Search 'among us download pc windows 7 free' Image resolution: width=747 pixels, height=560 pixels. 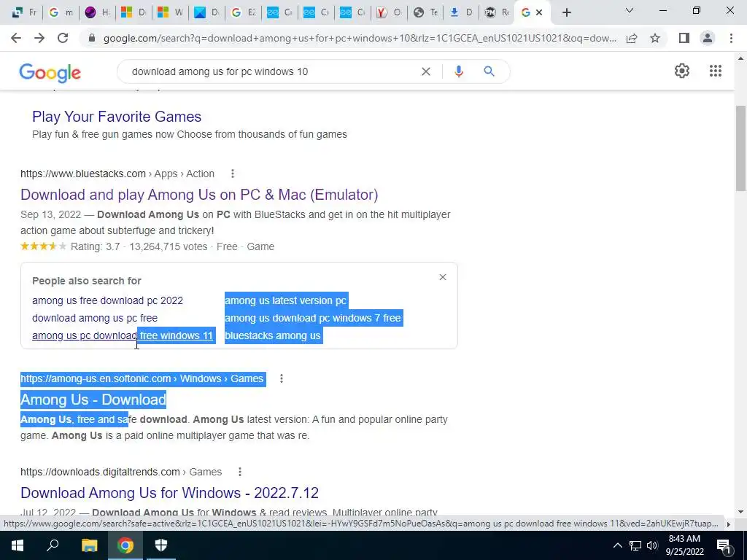click(x=312, y=318)
